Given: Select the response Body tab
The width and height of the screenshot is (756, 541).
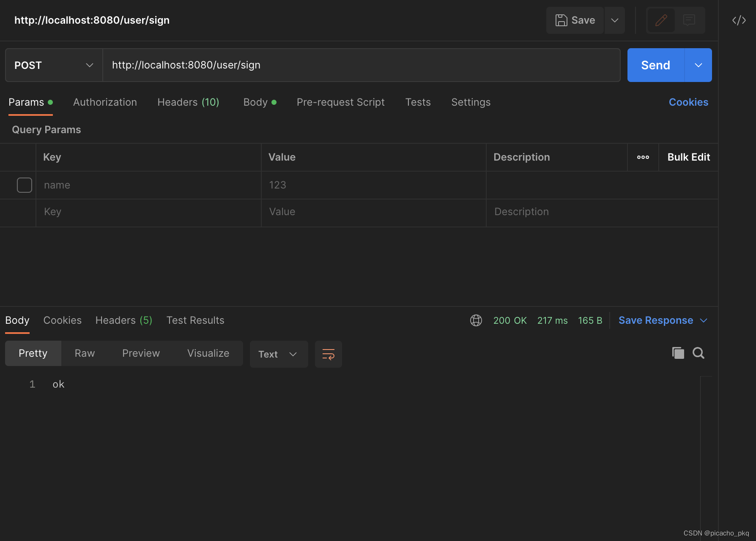Looking at the screenshot, I should (x=17, y=320).
